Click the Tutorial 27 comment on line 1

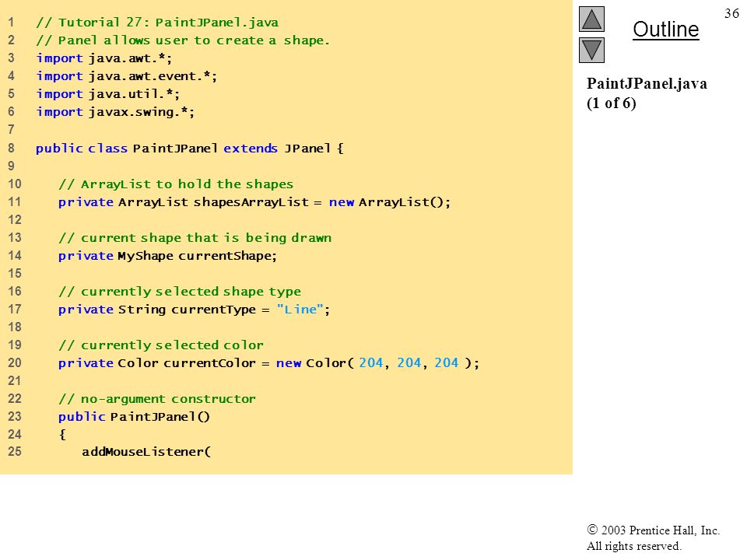[x=157, y=23]
